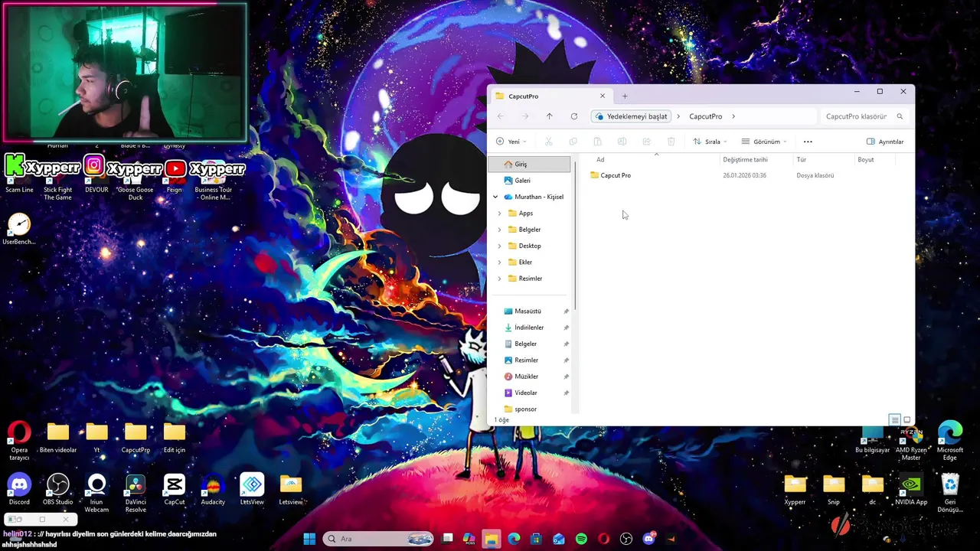
Task: Click chevron after CapcutPro in address bar
Action: coord(733,116)
